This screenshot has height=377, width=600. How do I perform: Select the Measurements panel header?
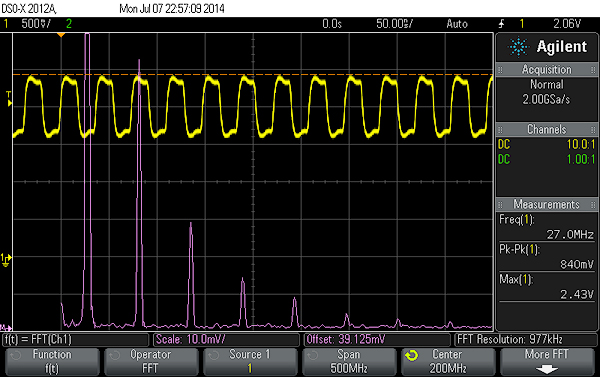point(546,204)
